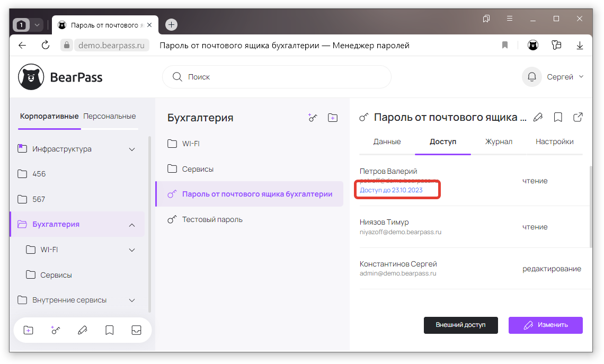Collapse the Бухгалтерия folder chevron
The width and height of the screenshot is (604, 364).
tap(132, 225)
